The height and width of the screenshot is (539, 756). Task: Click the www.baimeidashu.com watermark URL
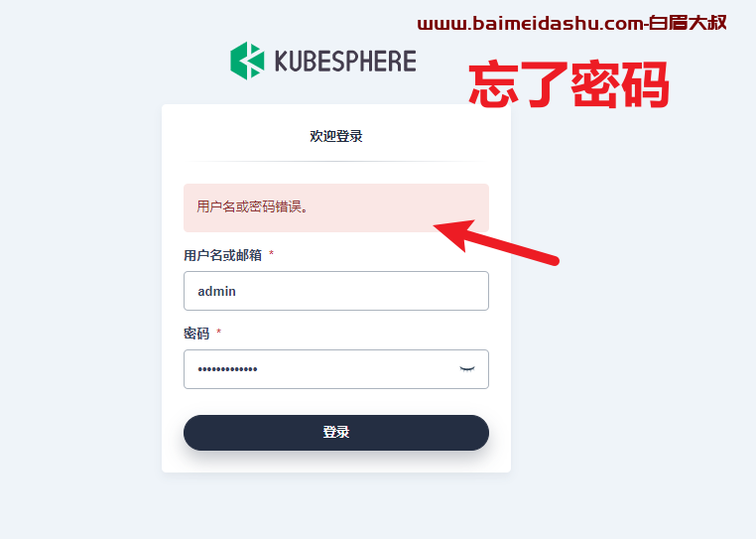(531, 23)
